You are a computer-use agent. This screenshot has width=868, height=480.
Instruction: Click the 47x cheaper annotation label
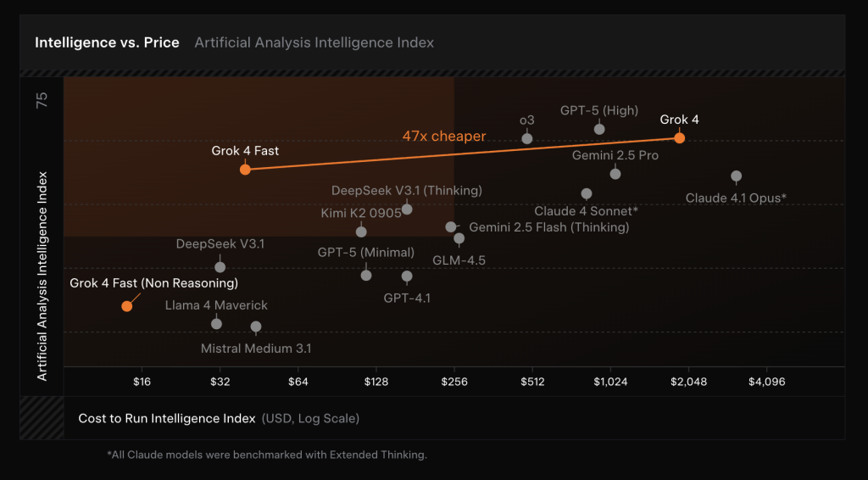point(443,136)
